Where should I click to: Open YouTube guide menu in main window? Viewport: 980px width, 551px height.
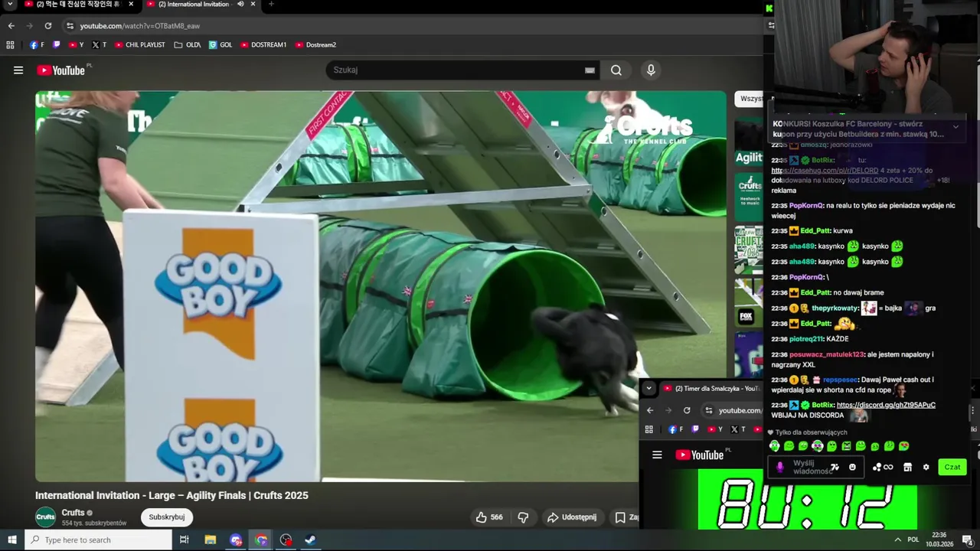(x=18, y=70)
